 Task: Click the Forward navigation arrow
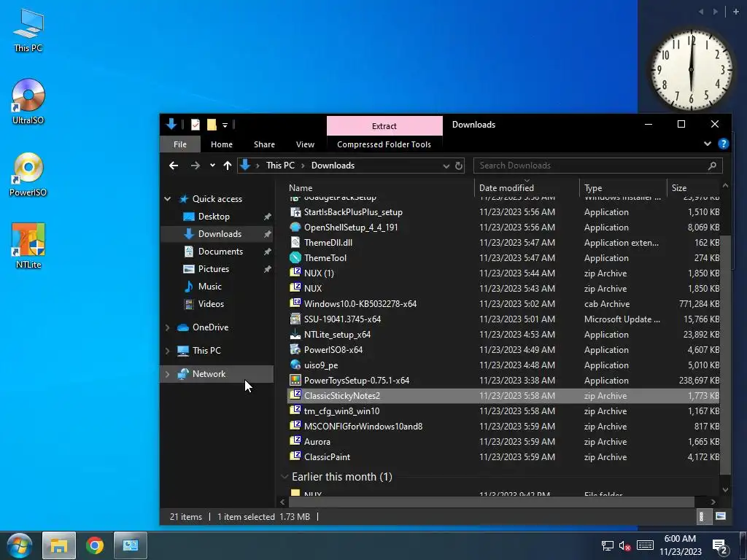(196, 166)
